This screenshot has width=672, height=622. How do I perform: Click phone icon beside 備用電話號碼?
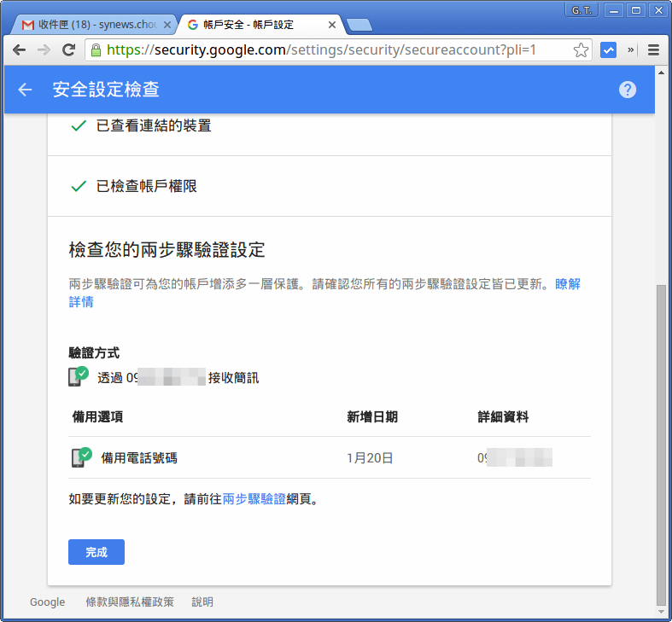click(82, 457)
